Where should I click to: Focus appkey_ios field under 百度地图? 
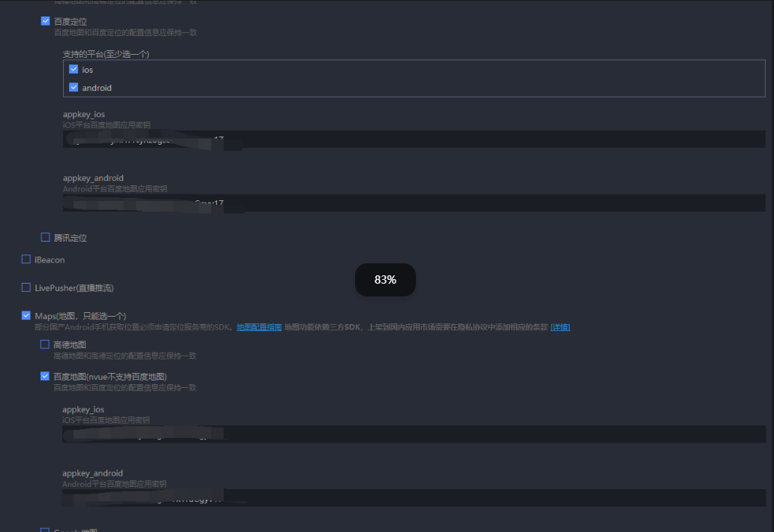414,434
